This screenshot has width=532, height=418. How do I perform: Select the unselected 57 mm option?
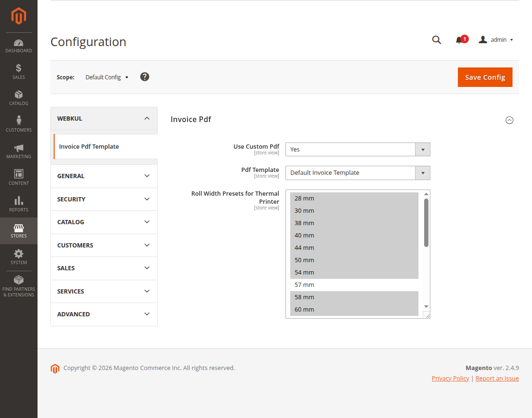click(354, 285)
